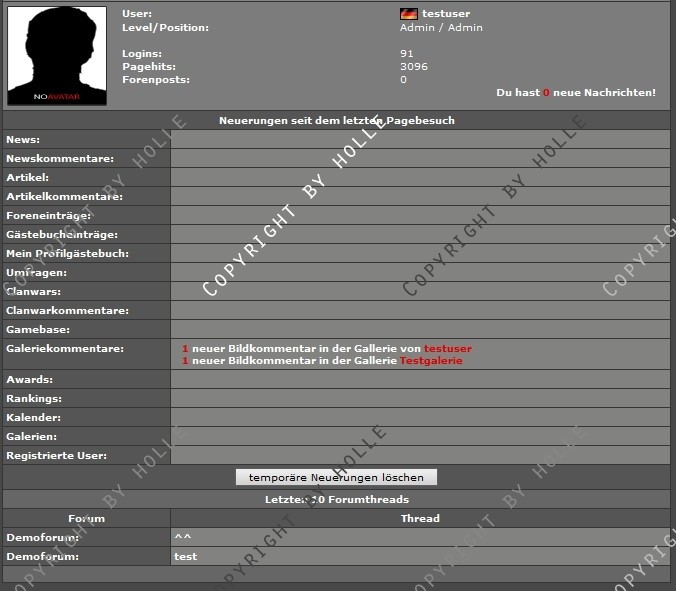Click the 'Foreneinträge:' row label

click(x=48, y=216)
